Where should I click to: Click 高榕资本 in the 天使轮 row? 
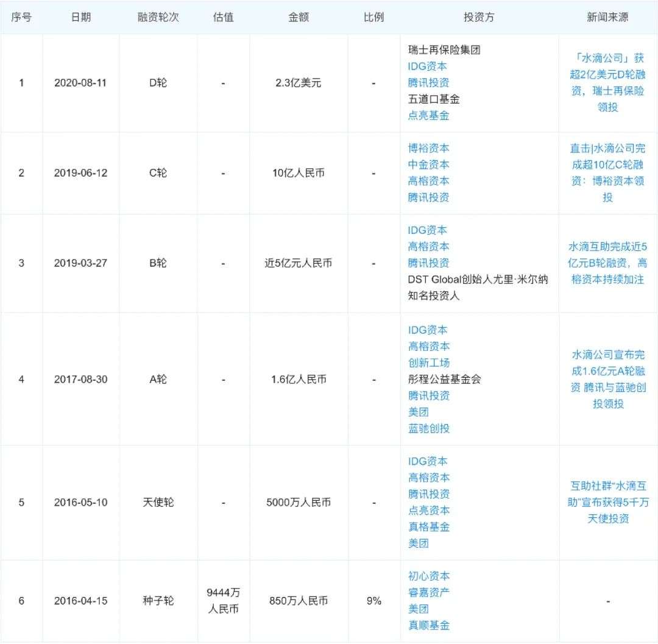coord(428,478)
